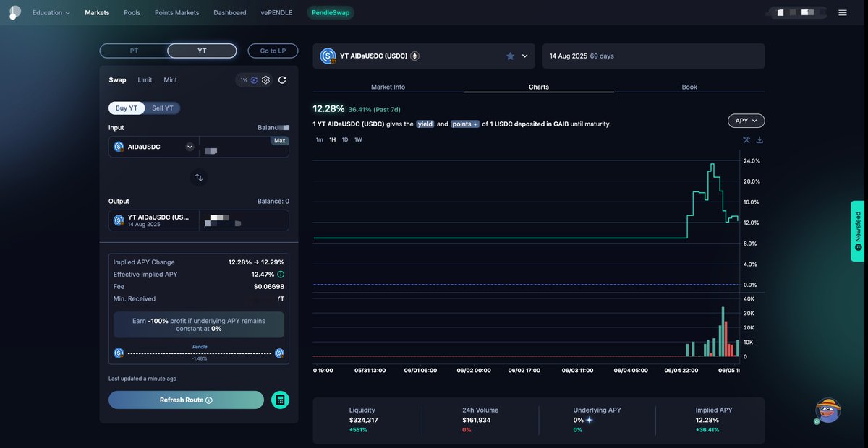Open the hamburger menu icon

click(843, 12)
